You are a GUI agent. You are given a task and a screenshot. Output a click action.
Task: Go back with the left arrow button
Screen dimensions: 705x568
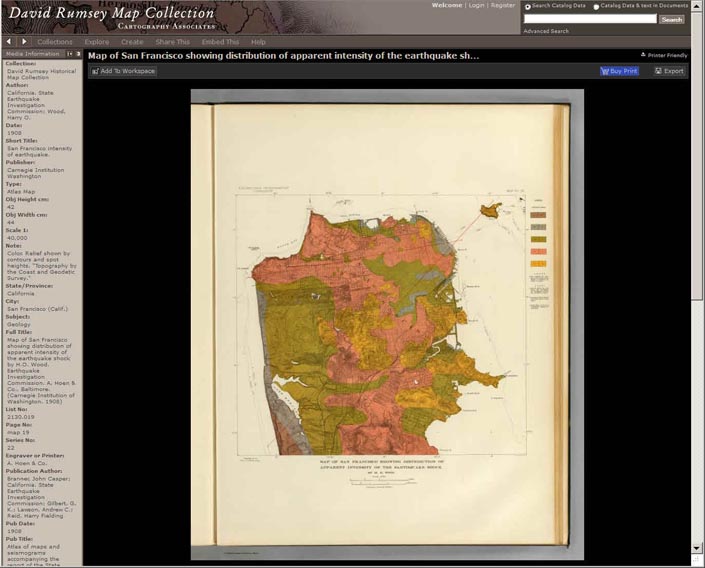coord(10,42)
